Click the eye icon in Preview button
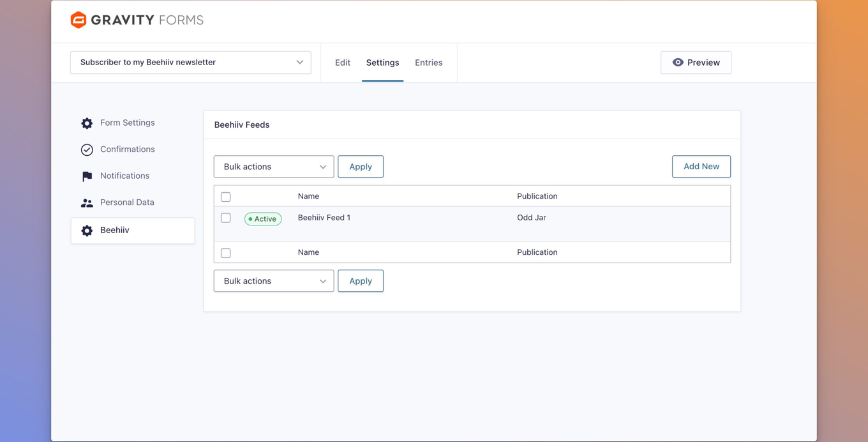Screen dimensions: 868x442 click(678, 63)
